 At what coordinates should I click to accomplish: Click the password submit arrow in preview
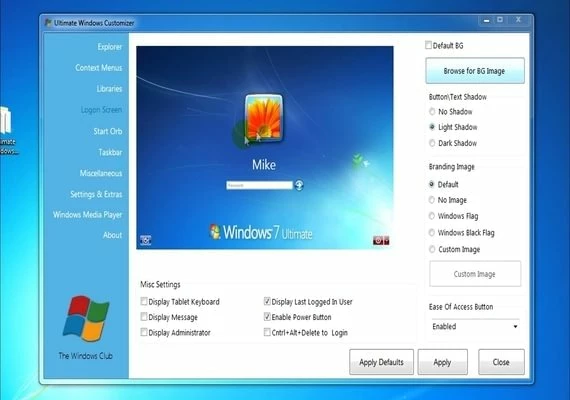[x=299, y=185]
